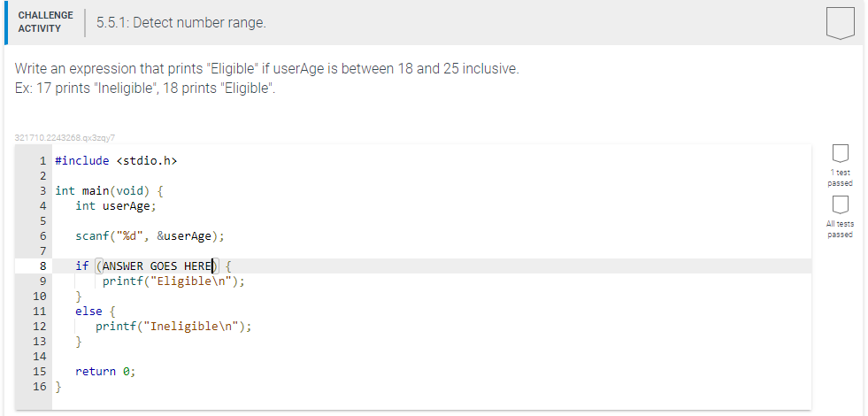Click line number 8 in the gutter
This screenshot has height=416, width=868.
pos(42,266)
